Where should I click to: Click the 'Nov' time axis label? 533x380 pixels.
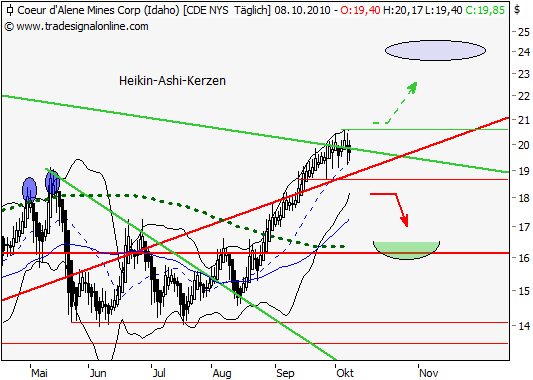(x=429, y=373)
